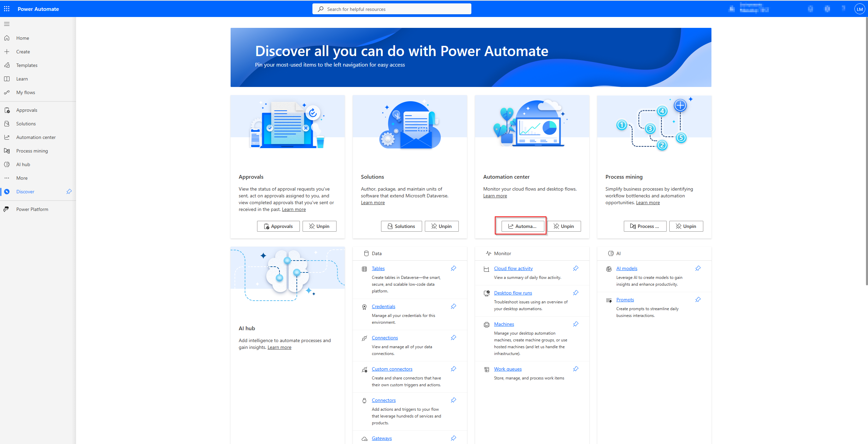Pin Custom connectors to navigation
The image size is (868, 444).
pos(453,369)
